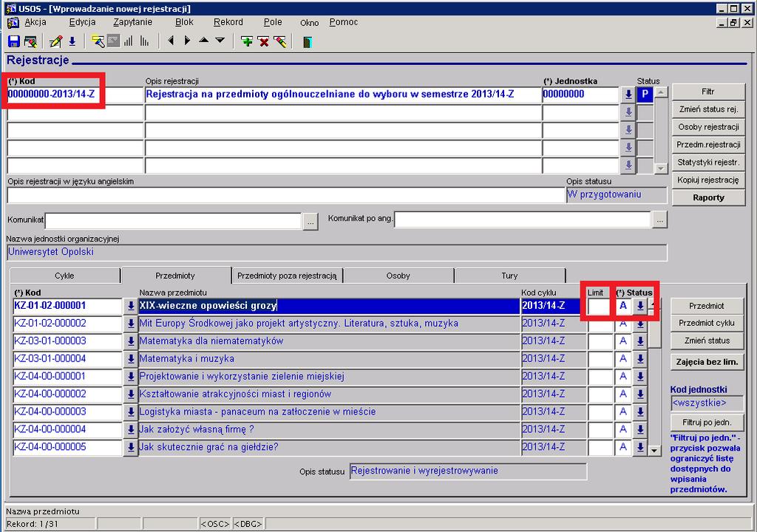Click Przedm.rejestracji button

click(708, 144)
